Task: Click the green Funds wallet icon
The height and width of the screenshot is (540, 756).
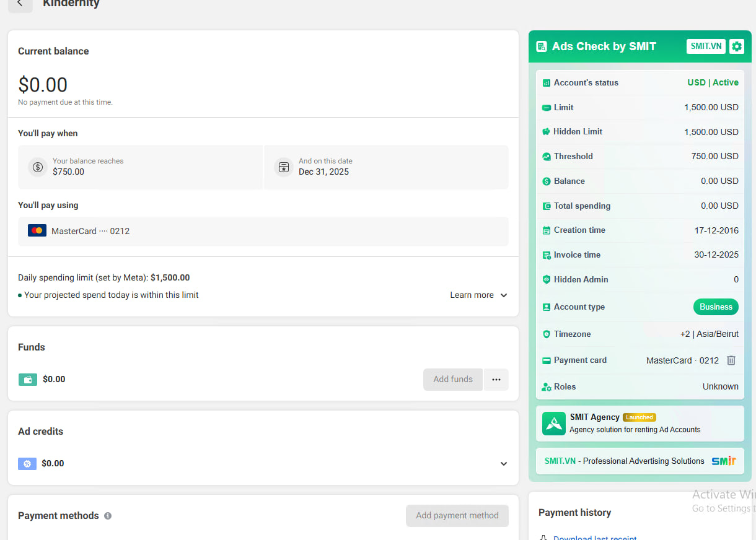Action: point(28,380)
